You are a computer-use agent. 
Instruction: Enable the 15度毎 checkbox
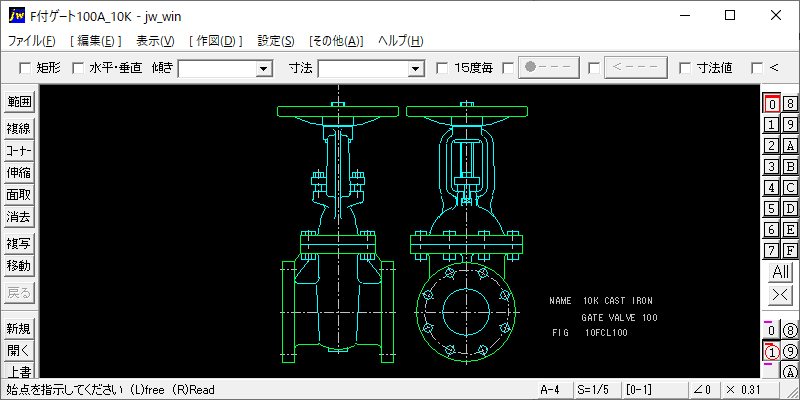[442, 68]
